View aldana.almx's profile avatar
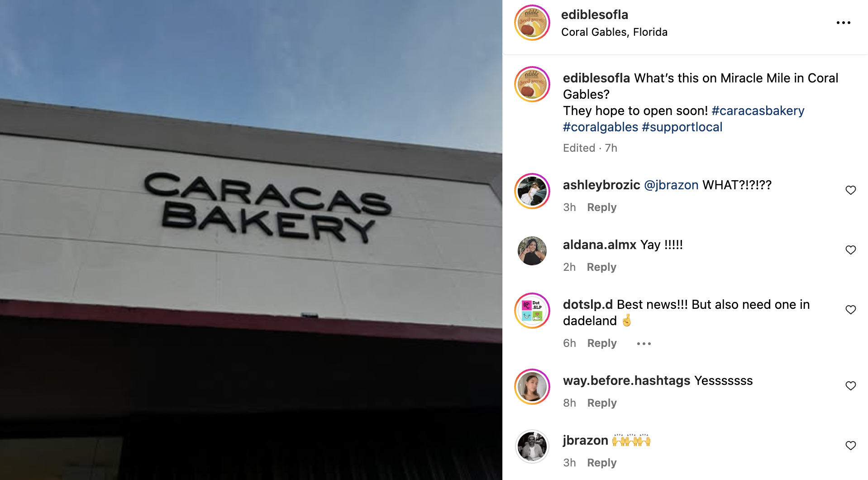 tap(532, 251)
